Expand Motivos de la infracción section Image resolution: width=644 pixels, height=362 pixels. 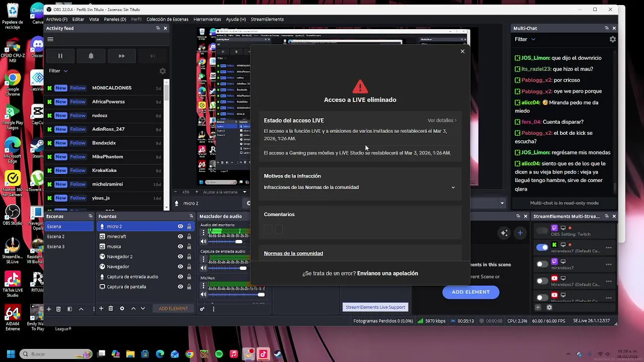coord(453,188)
